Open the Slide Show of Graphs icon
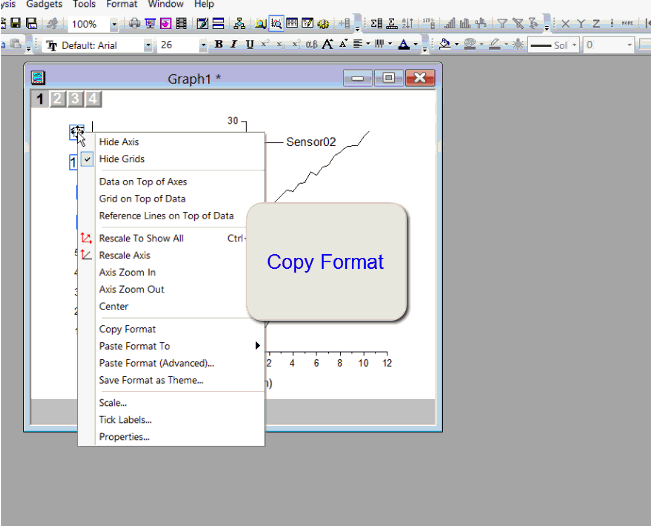 click(150, 23)
